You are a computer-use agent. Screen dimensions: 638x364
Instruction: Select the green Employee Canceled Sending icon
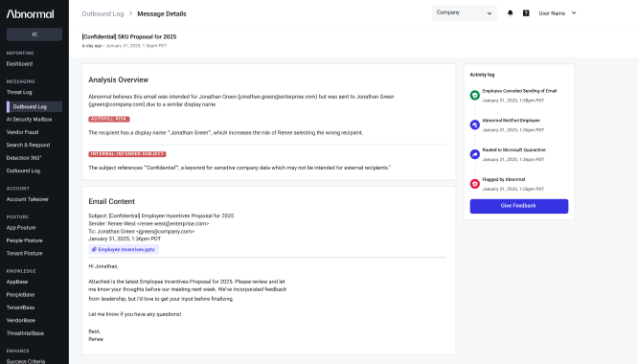[x=474, y=95]
